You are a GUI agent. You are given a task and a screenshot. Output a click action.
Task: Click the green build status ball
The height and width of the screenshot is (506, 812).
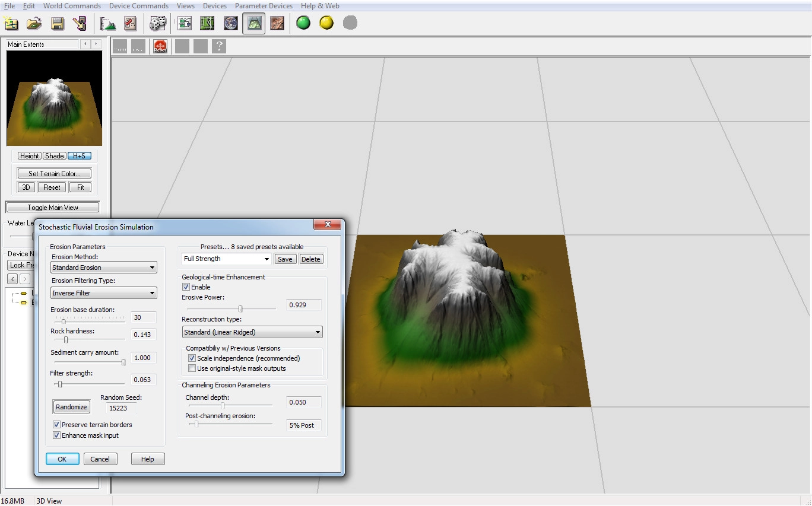pos(303,23)
